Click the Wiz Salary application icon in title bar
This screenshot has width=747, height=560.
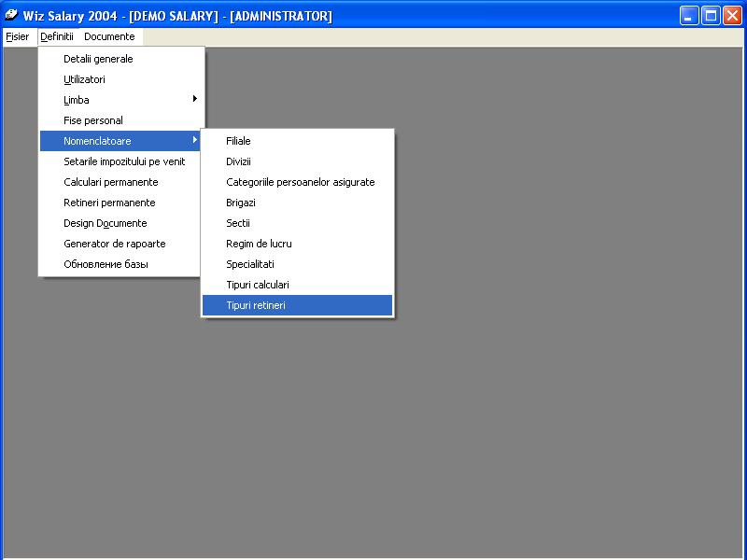pyautogui.click(x=11, y=15)
